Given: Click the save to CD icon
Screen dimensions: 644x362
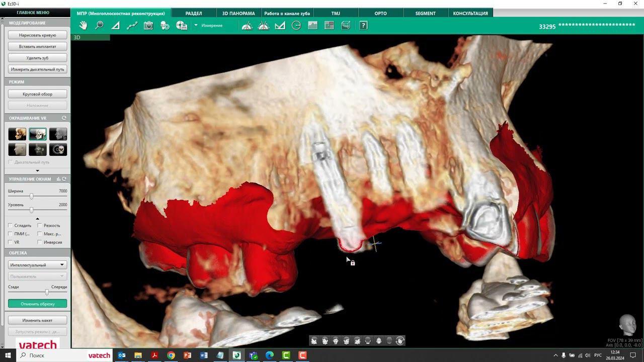Looking at the screenshot, I should pyautogui.click(x=182, y=26).
